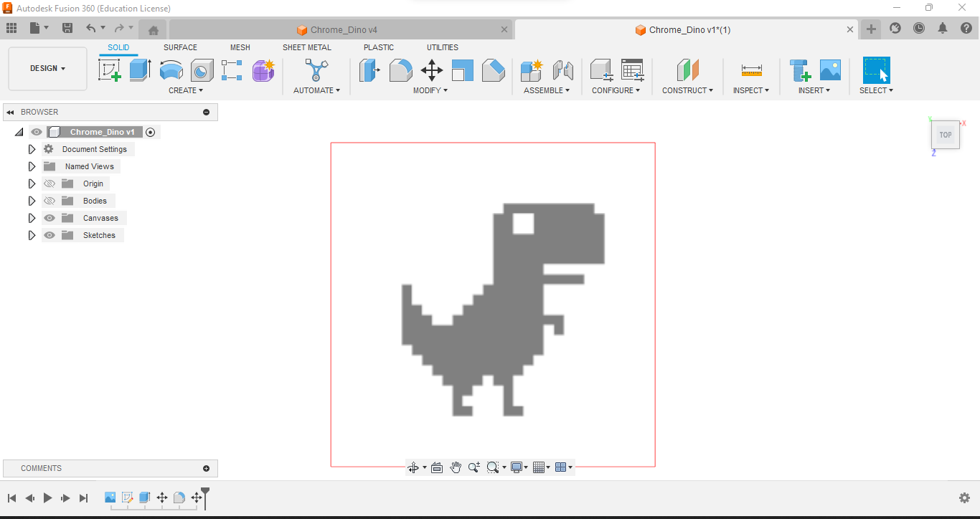Select the Insert Canvas image tool

830,70
